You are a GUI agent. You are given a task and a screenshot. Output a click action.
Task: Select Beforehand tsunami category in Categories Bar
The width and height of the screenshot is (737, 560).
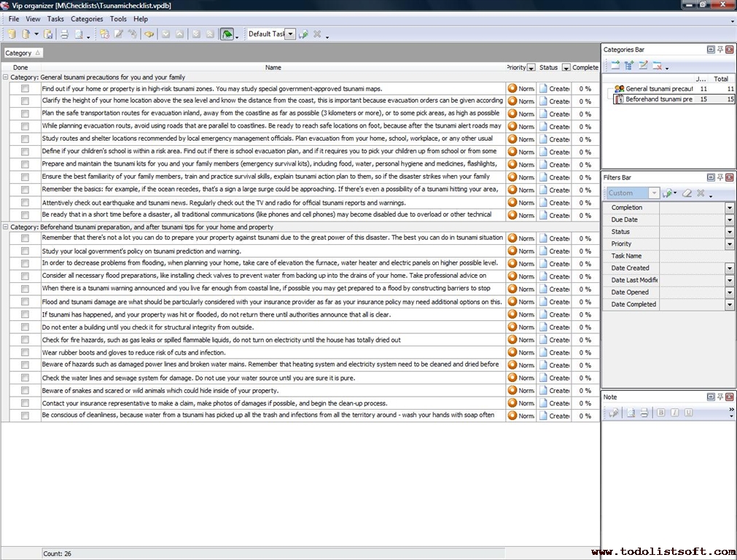pos(658,99)
